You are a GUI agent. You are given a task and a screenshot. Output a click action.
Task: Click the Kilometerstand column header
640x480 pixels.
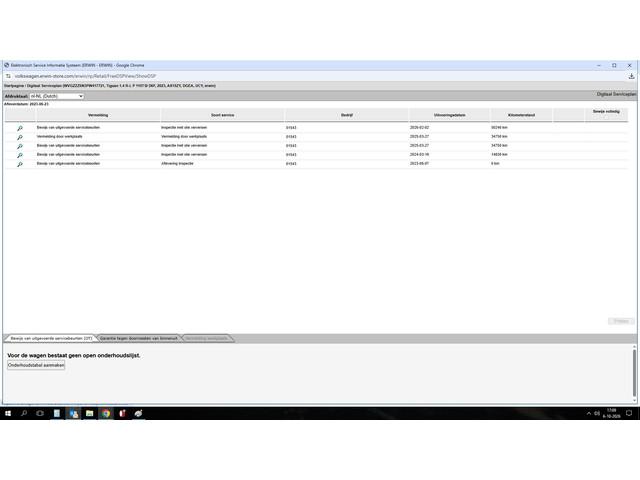click(x=521, y=115)
